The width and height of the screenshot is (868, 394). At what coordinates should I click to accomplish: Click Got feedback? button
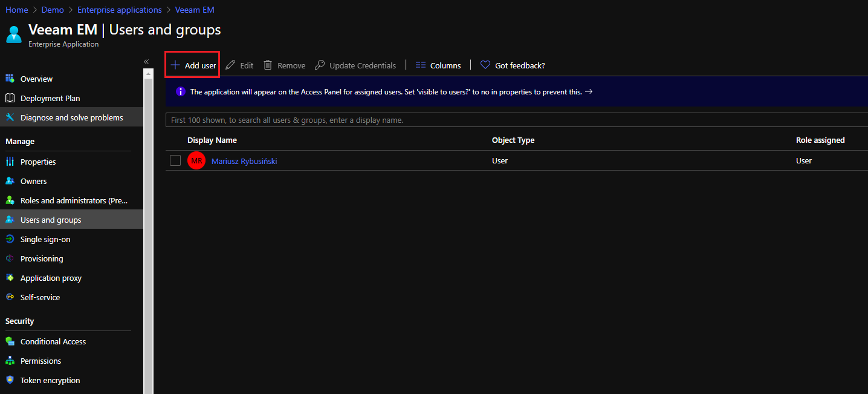[513, 65]
